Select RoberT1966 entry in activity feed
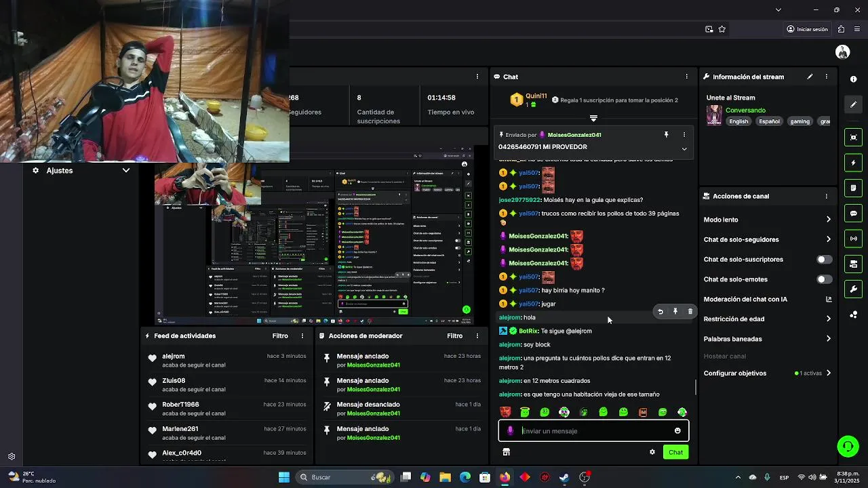 tap(227, 409)
